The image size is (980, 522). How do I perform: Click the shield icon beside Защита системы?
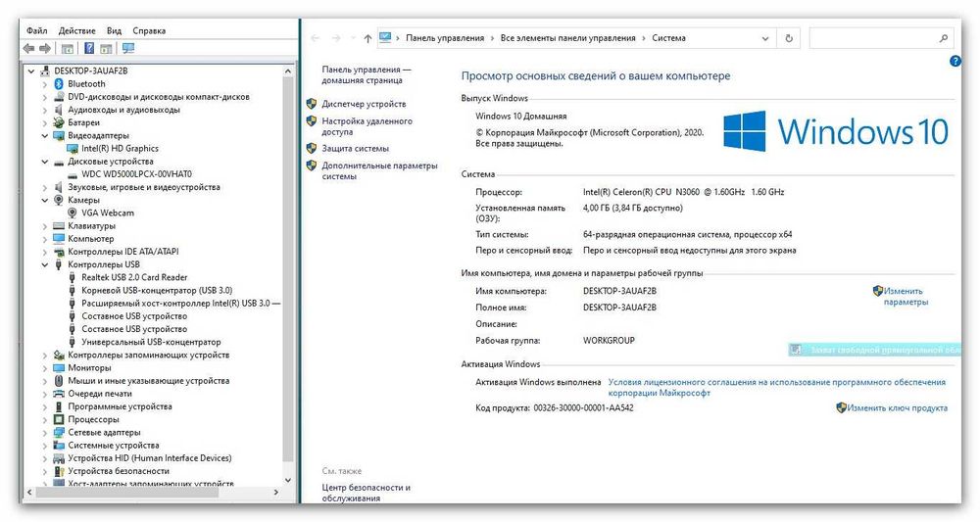(312, 149)
